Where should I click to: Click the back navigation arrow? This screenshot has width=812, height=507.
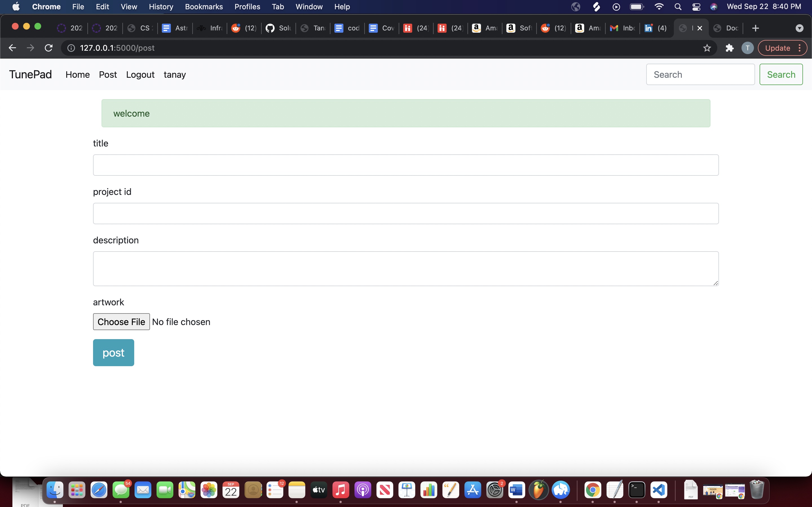point(12,48)
